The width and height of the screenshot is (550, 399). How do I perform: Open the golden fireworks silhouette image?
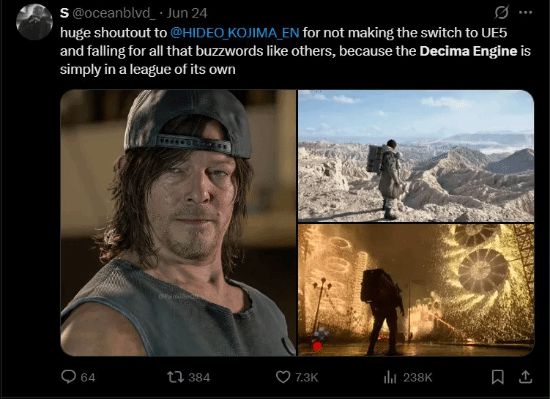point(416,290)
